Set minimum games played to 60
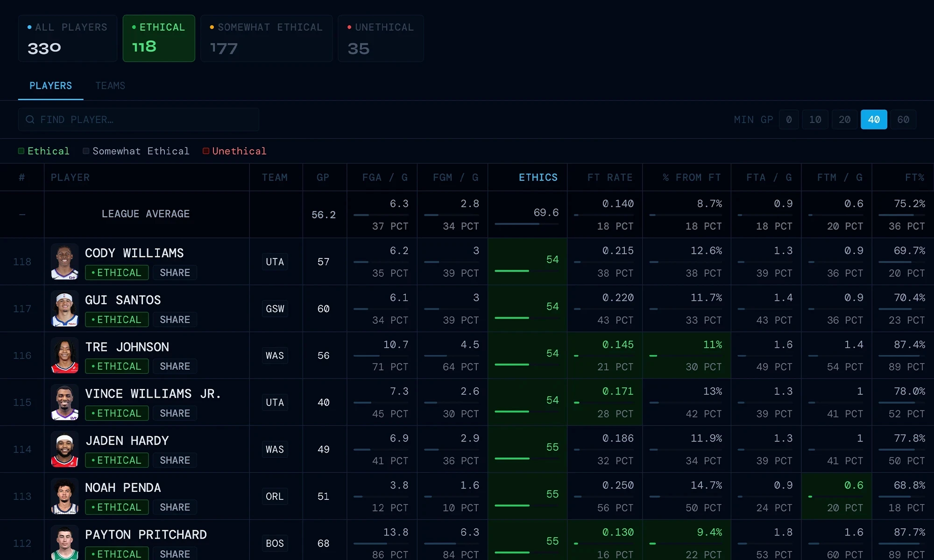The image size is (934, 560). pyautogui.click(x=903, y=119)
